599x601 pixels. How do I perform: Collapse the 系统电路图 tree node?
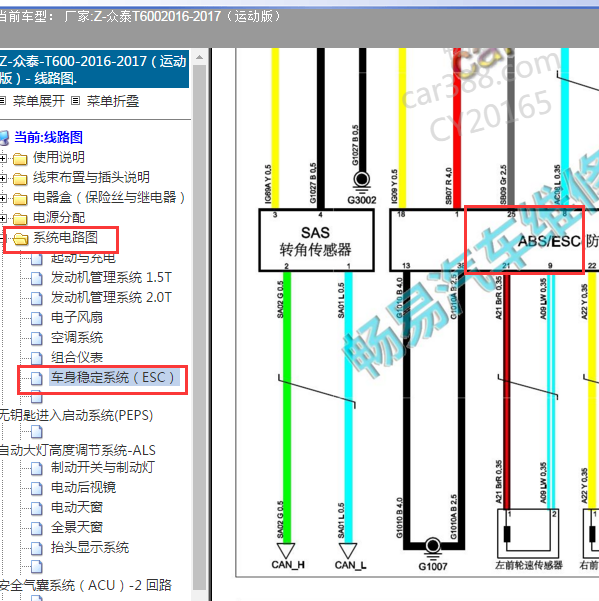click(x=2, y=239)
